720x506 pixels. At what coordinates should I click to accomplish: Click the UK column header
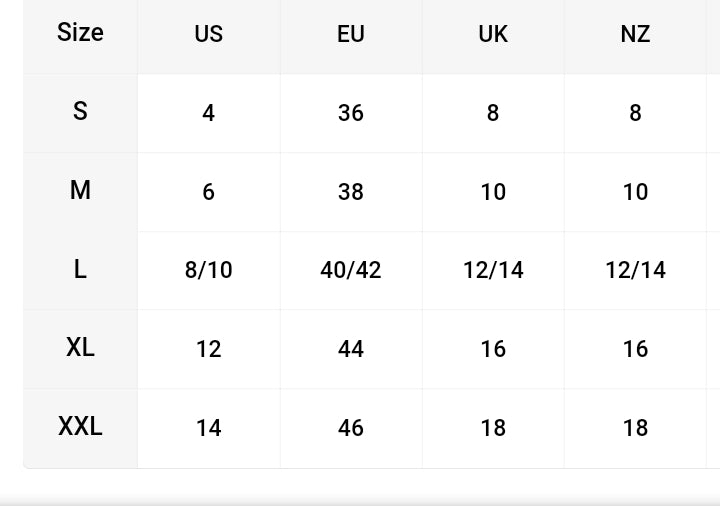point(493,34)
